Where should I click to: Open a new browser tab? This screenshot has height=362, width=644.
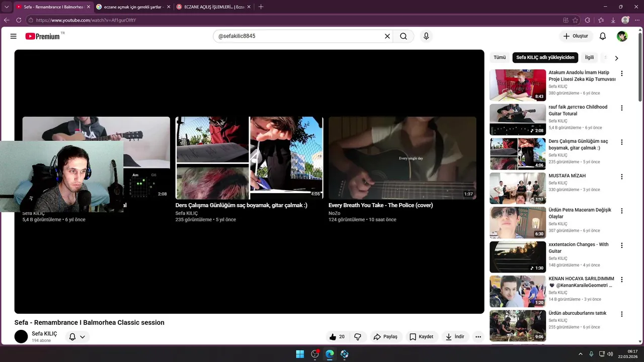261,7
